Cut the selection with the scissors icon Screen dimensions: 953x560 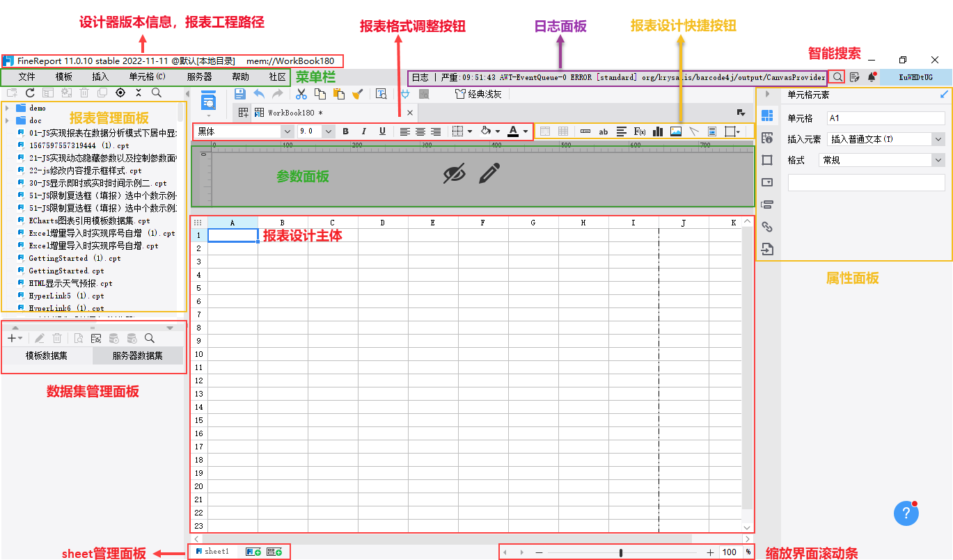(x=301, y=94)
